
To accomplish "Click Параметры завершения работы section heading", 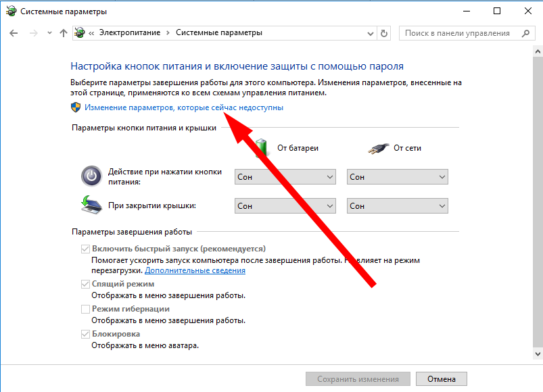I will [132, 232].
